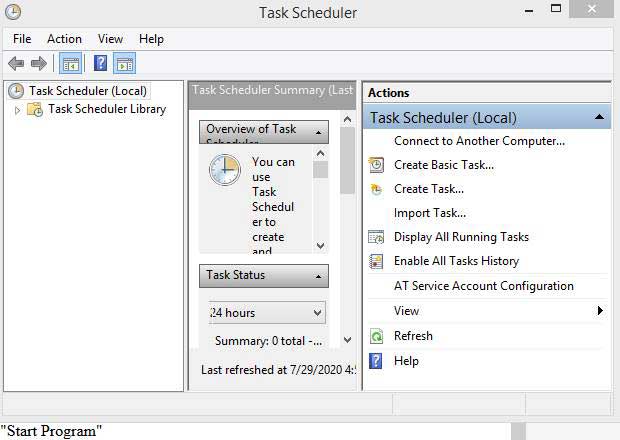Click the summary pane vertical scrollbar thumb
Viewport: 620px width, 440px height.
pyautogui.click(x=347, y=161)
